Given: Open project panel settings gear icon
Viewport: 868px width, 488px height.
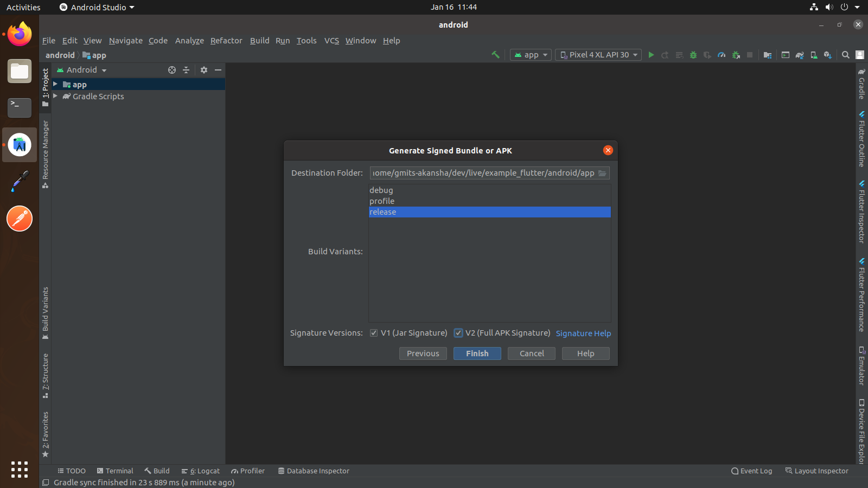Looking at the screenshot, I should [204, 70].
